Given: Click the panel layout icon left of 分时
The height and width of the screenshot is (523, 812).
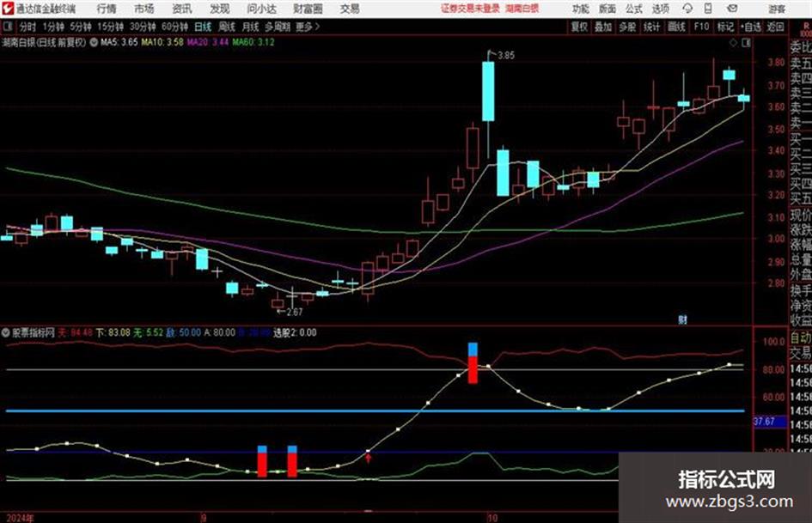Looking at the screenshot, I should 7,27.
